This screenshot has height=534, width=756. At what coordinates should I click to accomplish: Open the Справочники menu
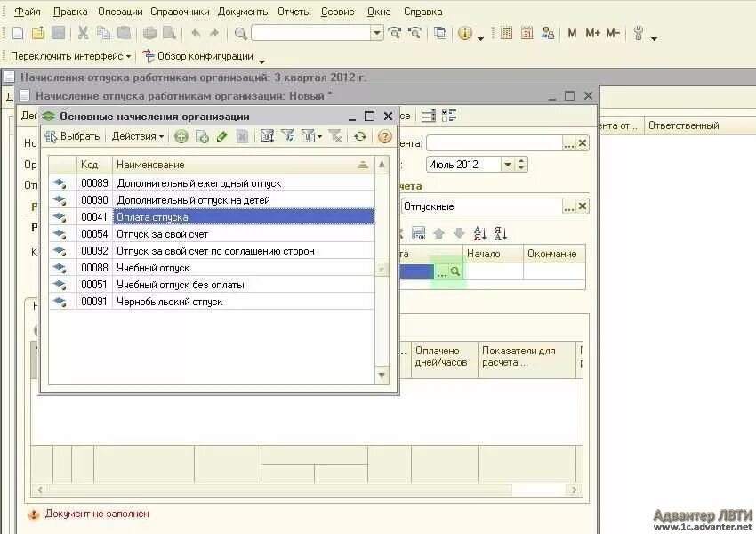coord(180,12)
